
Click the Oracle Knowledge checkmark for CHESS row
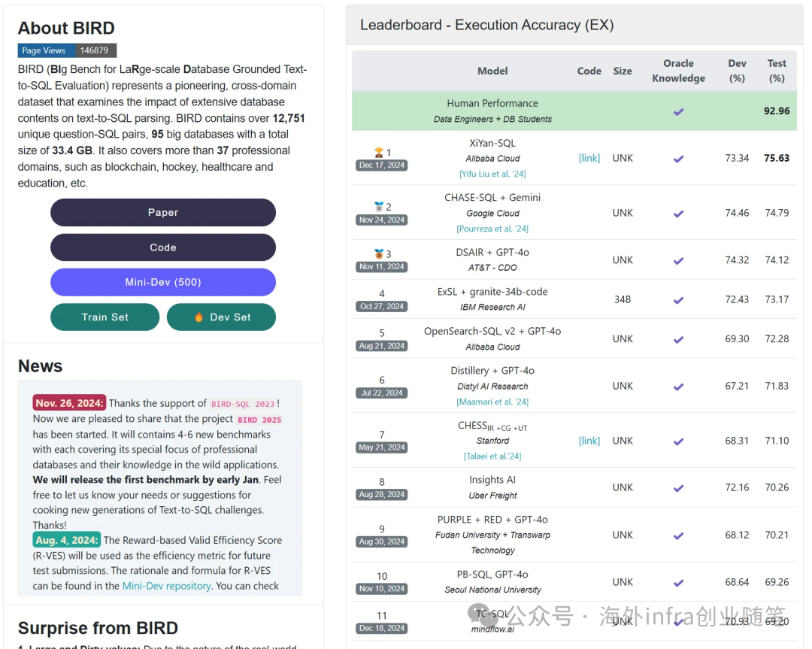point(678,442)
